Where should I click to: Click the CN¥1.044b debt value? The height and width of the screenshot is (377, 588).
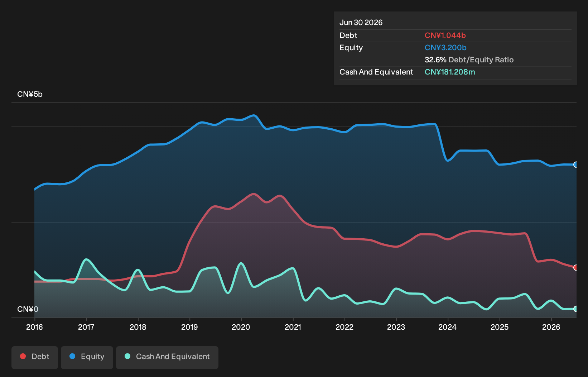445,35
